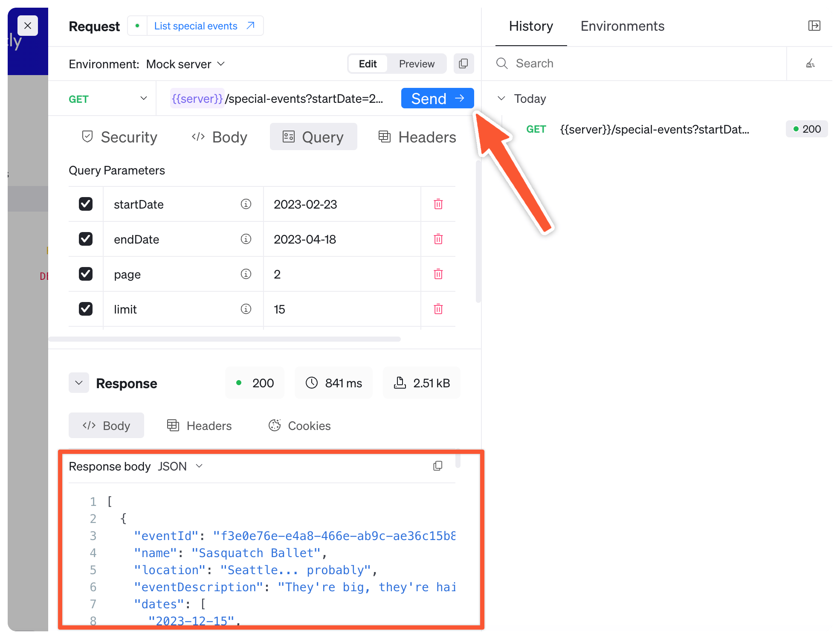Viewport: 840px width, 639px height.
Task: Select the Query tab
Action: [x=313, y=137]
